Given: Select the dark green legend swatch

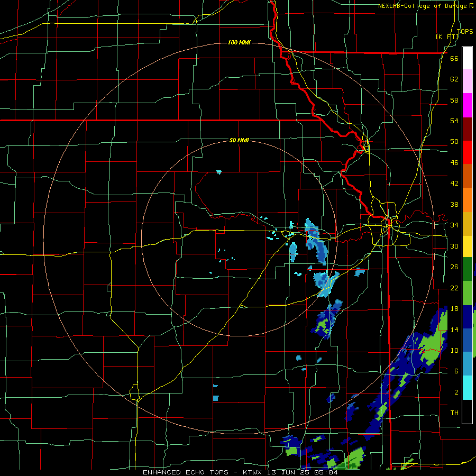Looking at the screenshot, I should click(x=467, y=269).
